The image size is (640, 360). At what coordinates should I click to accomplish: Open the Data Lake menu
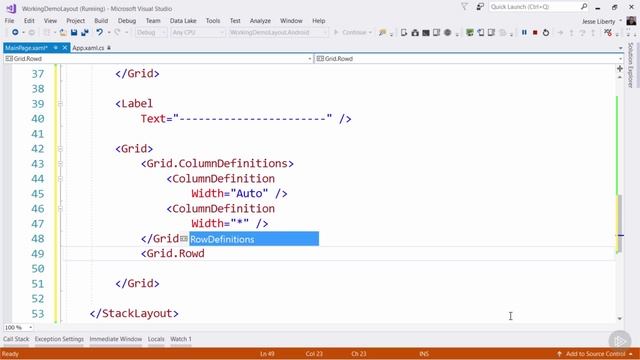coord(183,20)
